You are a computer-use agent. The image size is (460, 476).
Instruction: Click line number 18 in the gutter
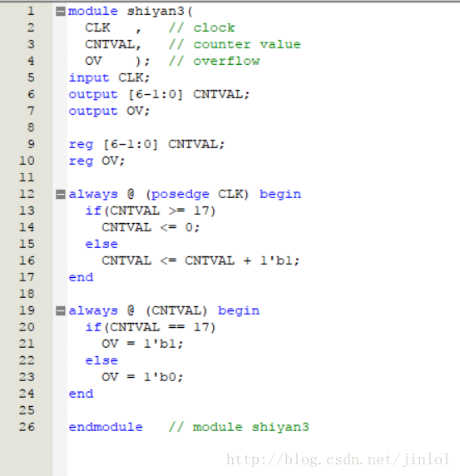tap(27, 294)
